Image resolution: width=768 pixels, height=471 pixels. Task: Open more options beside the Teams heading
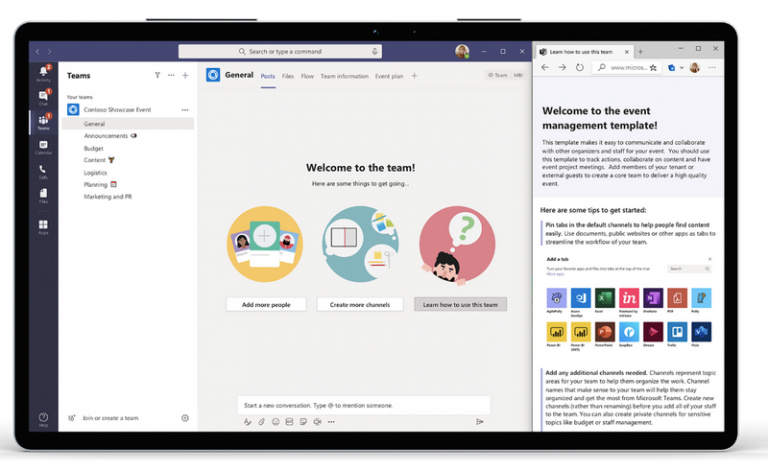pos(171,75)
